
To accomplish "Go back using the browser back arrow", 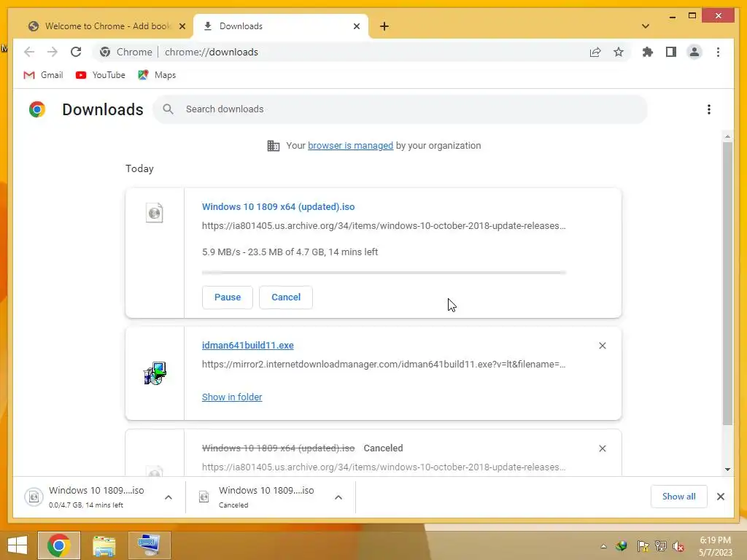I will [29, 52].
